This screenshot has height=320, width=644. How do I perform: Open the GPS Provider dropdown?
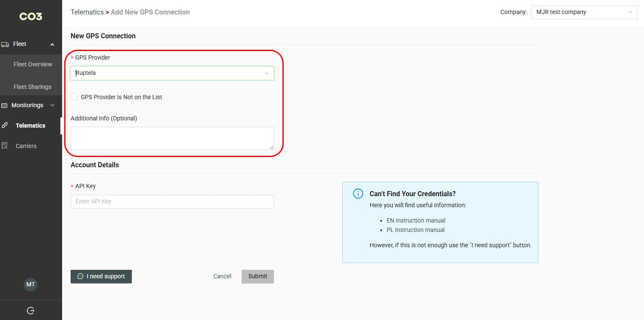coord(172,73)
